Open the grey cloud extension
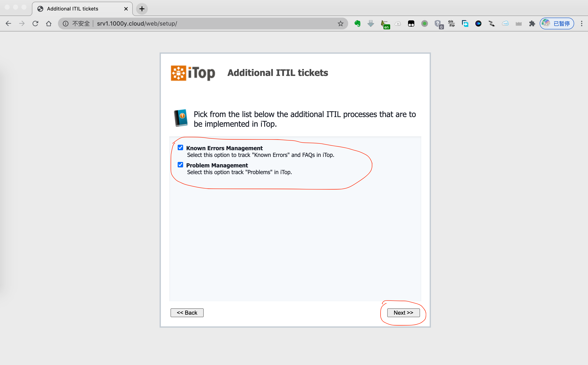The image size is (588, 365). (x=398, y=23)
